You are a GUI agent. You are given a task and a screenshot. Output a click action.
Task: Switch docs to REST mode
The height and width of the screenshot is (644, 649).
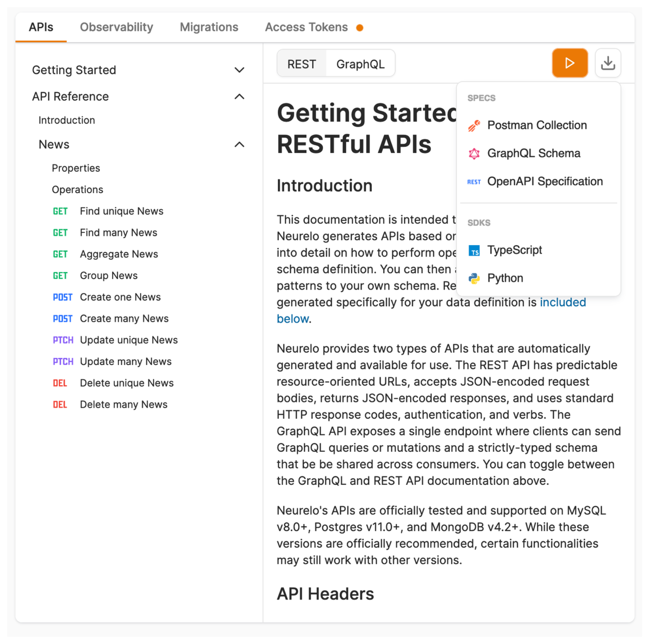[x=301, y=64]
